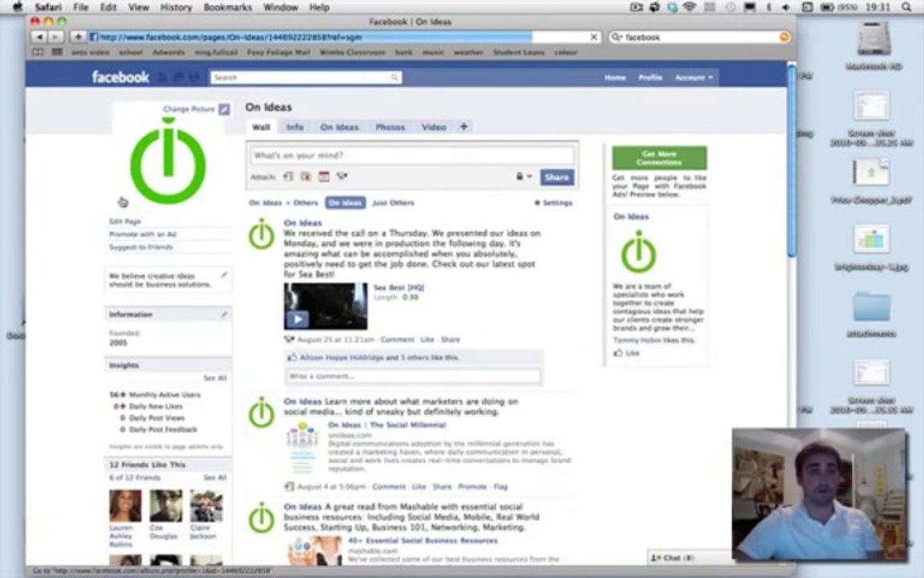Click the Safari back navigation arrow
This screenshot has width=924, height=578.
(38, 37)
